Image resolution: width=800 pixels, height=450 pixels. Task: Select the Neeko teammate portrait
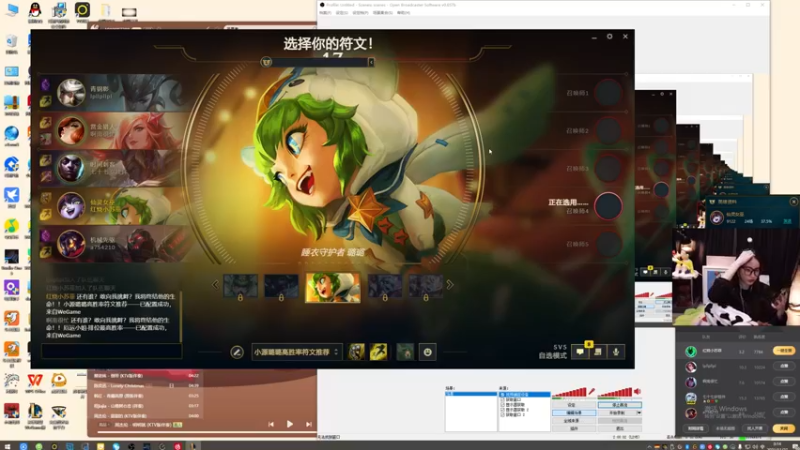(70, 206)
